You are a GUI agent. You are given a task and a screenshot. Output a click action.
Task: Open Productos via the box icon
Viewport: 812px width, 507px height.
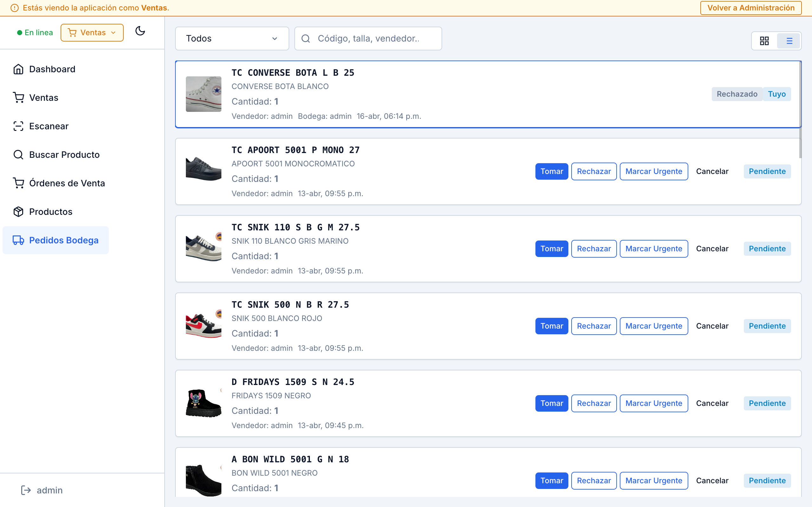click(x=18, y=211)
